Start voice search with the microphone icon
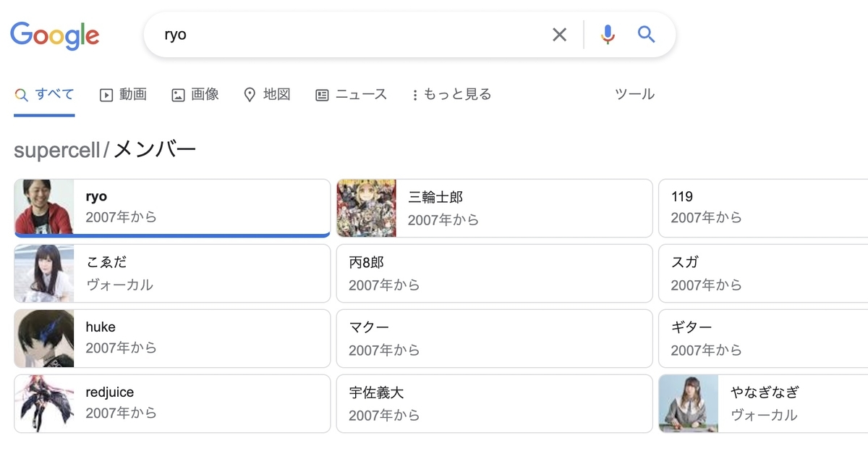Screen dimensions: 868x454 click(608, 35)
